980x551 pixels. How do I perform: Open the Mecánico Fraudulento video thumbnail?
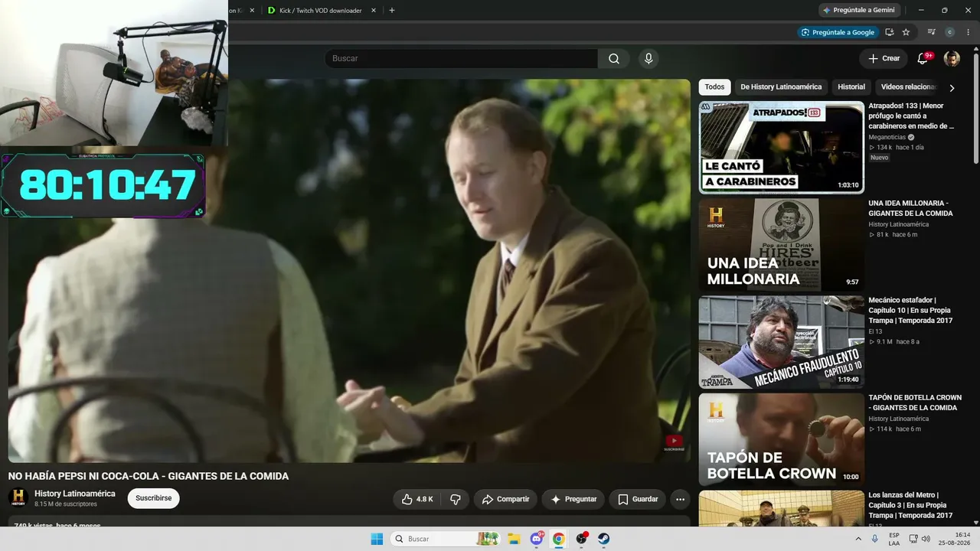click(x=782, y=342)
